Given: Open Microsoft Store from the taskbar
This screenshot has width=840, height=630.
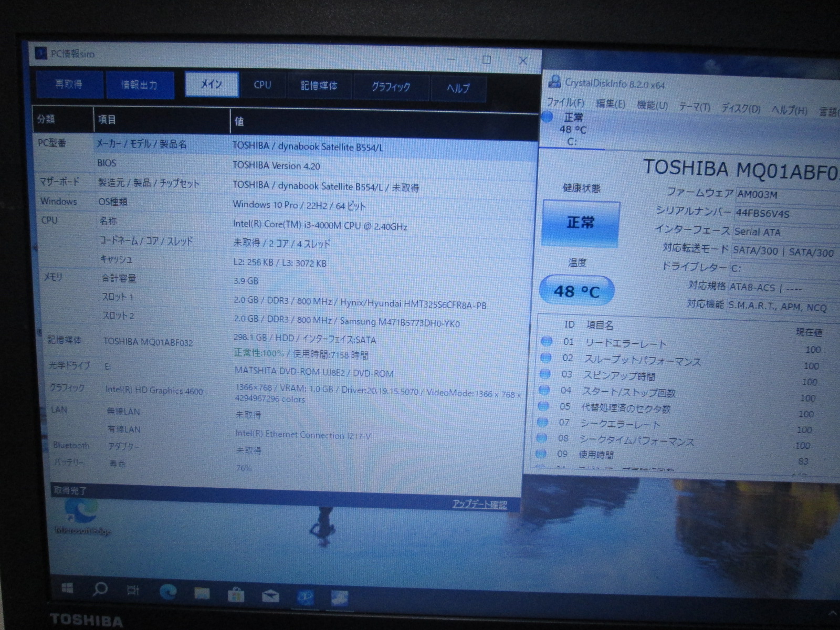Looking at the screenshot, I should pyautogui.click(x=236, y=594).
